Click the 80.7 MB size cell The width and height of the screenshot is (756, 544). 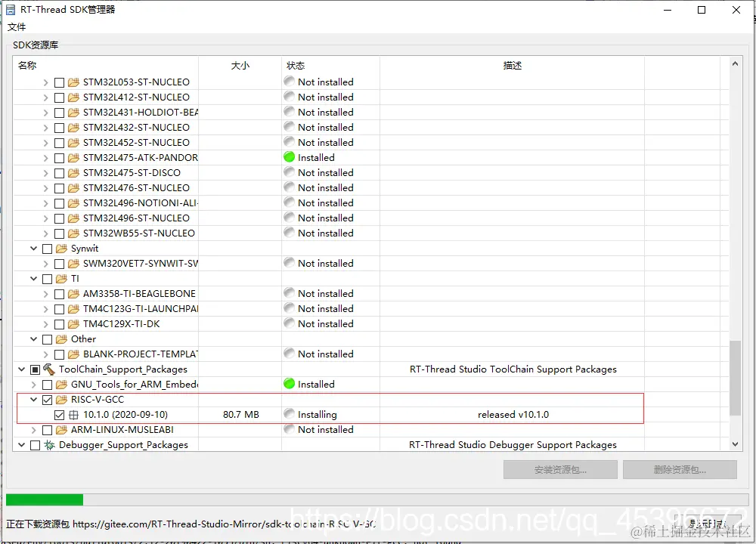(241, 414)
